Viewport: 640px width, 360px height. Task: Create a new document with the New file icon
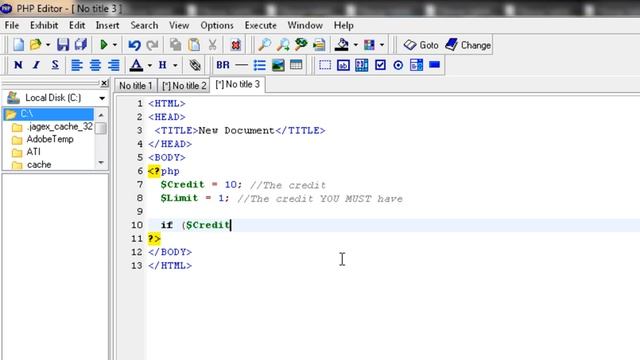[18, 44]
